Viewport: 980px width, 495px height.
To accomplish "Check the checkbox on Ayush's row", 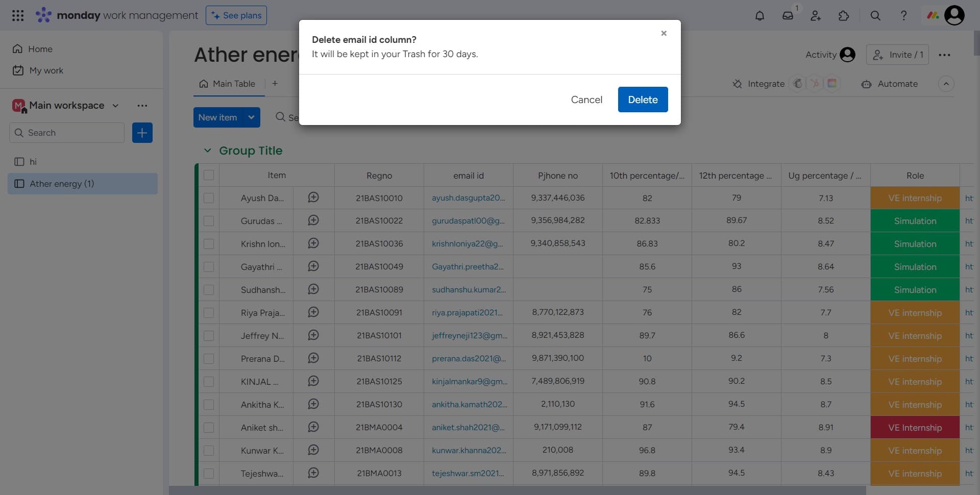I will [209, 198].
